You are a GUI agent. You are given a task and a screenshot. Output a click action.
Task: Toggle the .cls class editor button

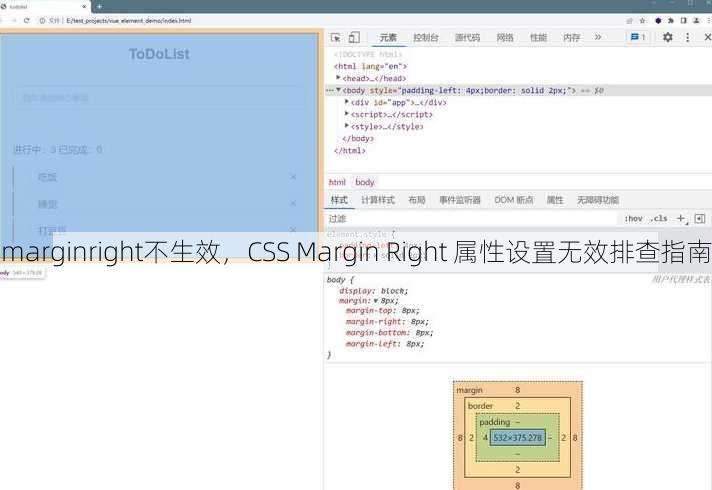tap(658, 219)
